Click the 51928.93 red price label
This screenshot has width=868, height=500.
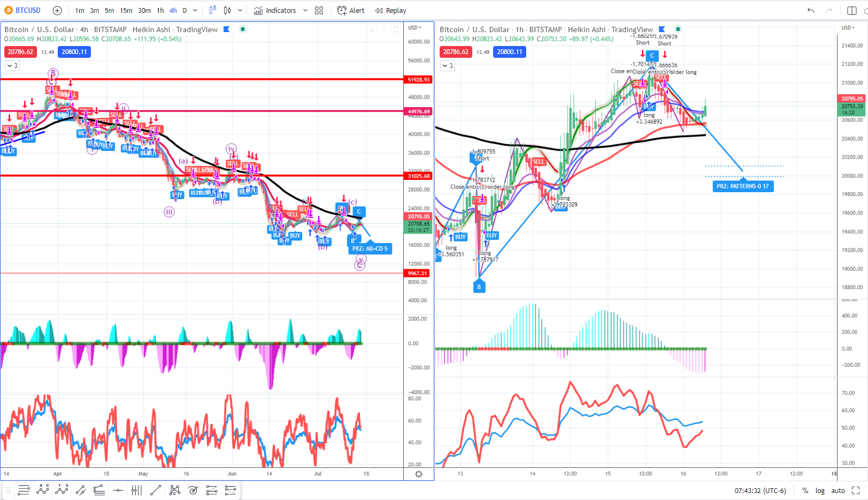(x=418, y=79)
